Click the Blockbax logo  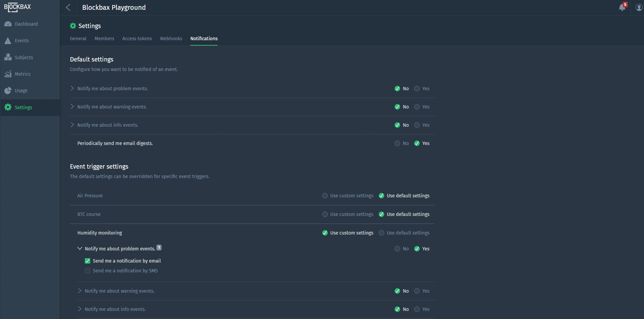click(18, 7)
